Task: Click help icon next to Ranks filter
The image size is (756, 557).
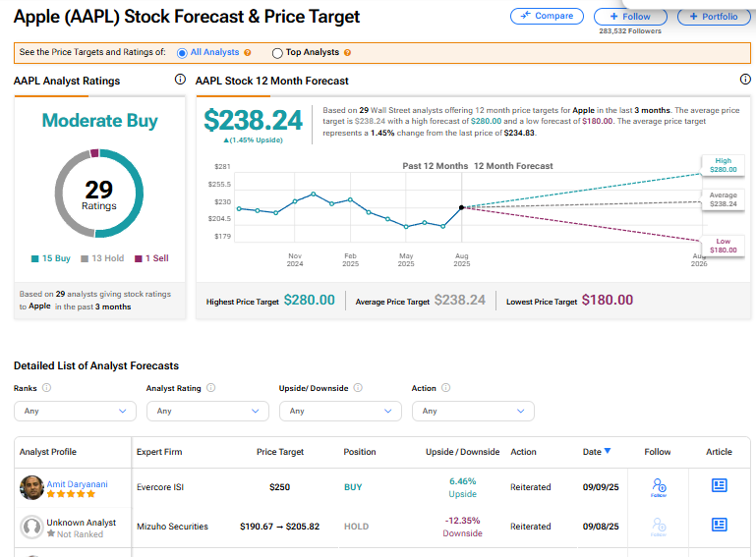Action: point(47,388)
